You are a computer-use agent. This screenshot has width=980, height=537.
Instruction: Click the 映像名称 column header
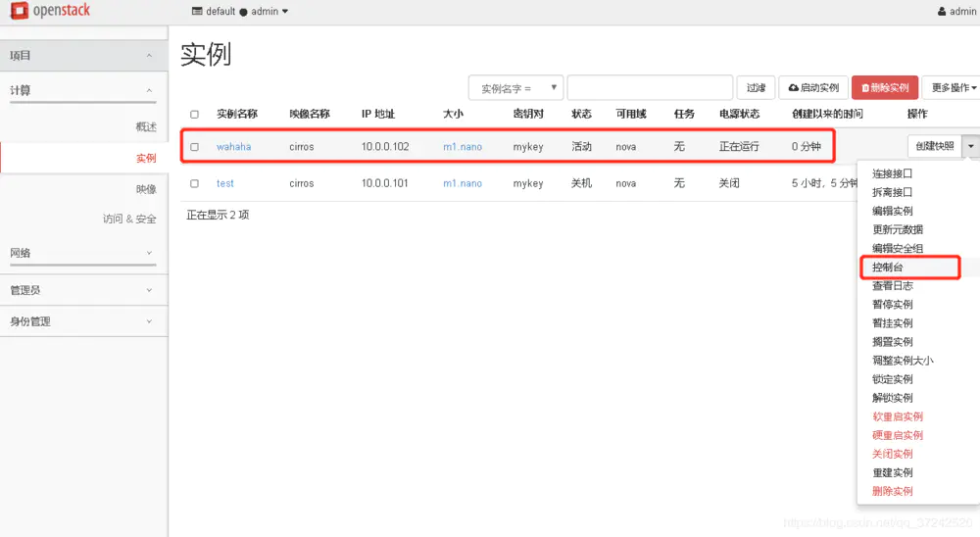pyautogui.click(x=310, y=114)
